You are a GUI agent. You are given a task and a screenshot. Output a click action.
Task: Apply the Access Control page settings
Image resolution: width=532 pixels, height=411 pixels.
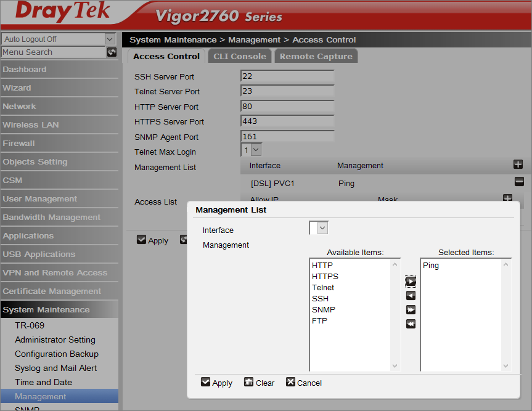click(x=152, y=240)
